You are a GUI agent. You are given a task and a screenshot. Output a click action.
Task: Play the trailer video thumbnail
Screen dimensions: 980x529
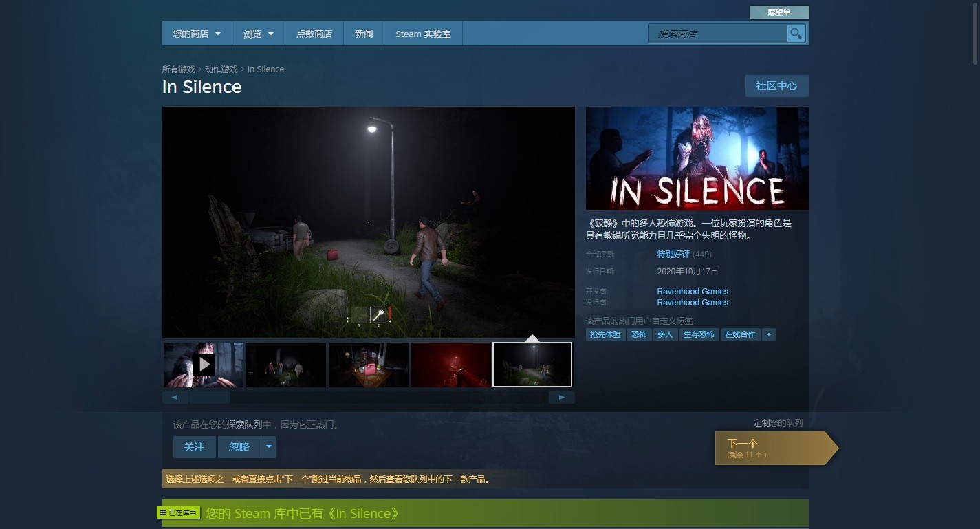[204, 365]
